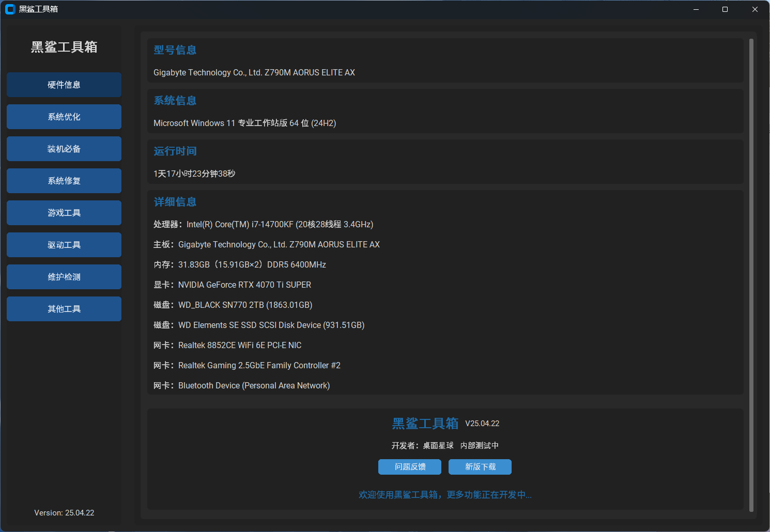
Task: Click the 系统信息 heading
Action: click(x=175, y=101)
